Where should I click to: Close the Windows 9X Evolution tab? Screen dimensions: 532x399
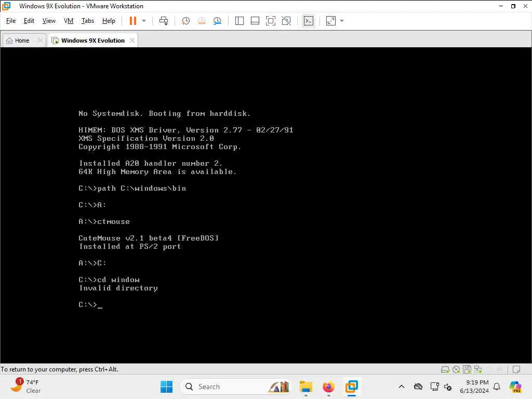(x=132, y=41)
